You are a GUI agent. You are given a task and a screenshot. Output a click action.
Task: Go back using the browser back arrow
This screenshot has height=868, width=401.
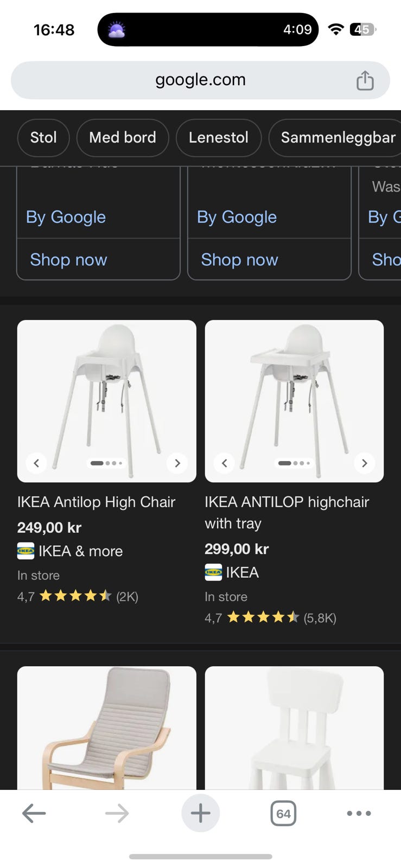tap(34, 813)
